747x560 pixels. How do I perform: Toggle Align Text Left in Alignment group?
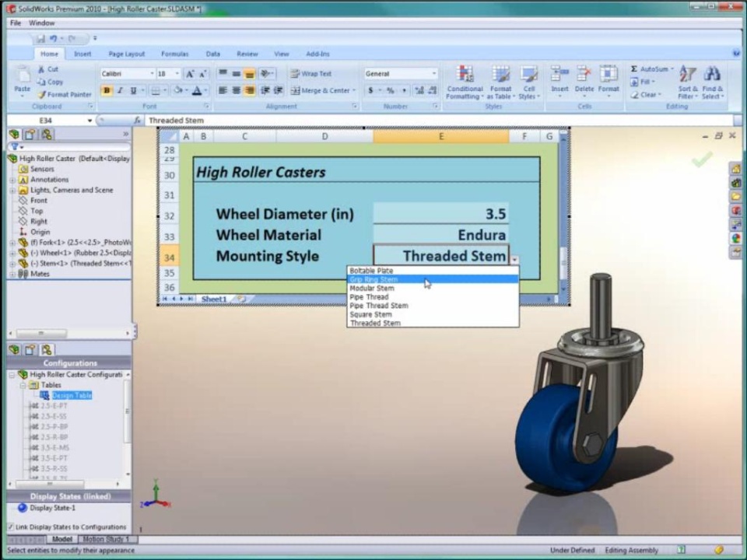(x=223, y=90)
